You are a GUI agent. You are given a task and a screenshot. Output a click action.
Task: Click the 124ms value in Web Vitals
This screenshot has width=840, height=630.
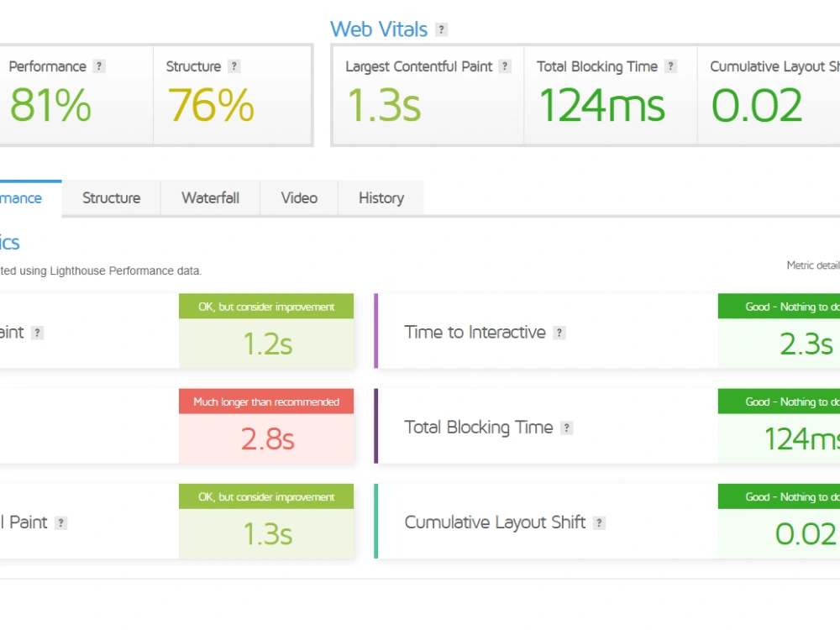click(602, 105)
